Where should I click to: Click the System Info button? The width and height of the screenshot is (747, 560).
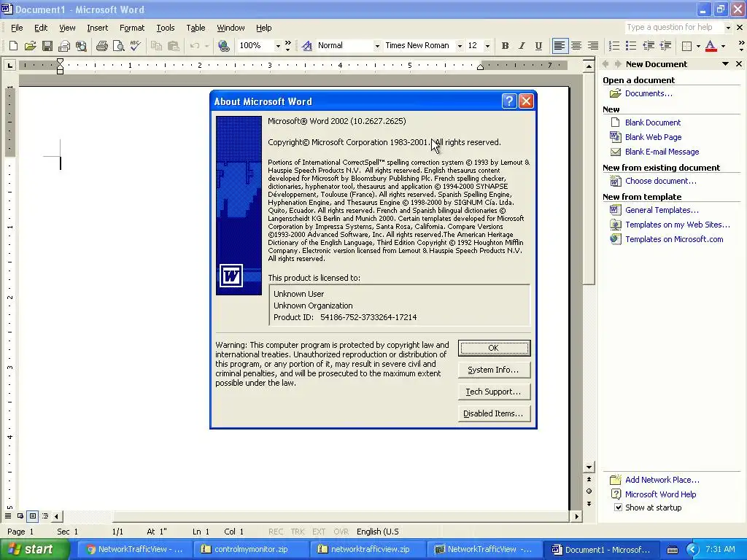494,370
